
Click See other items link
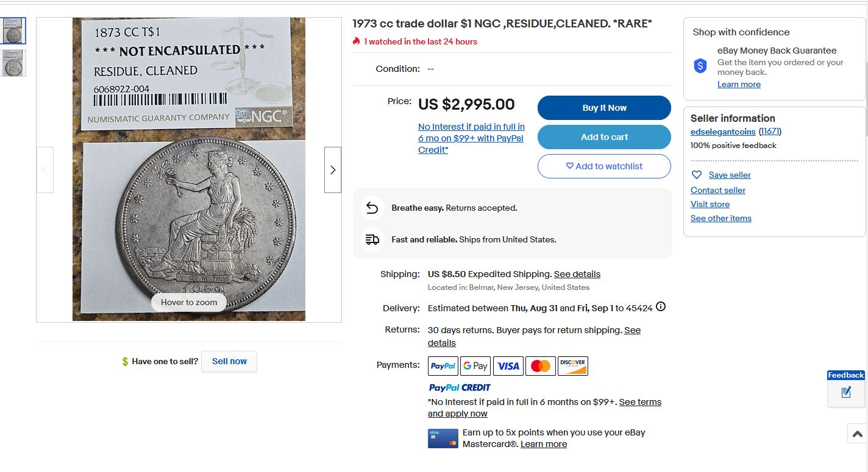coord(721,218)
